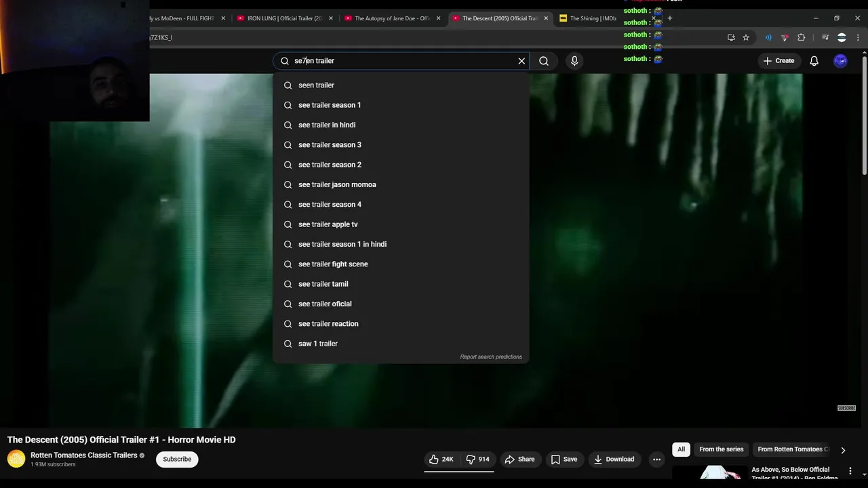Viewport: 868px width, 488px height.
Task: Open options for As Above, So Below video
Action: tap(850, 470)
